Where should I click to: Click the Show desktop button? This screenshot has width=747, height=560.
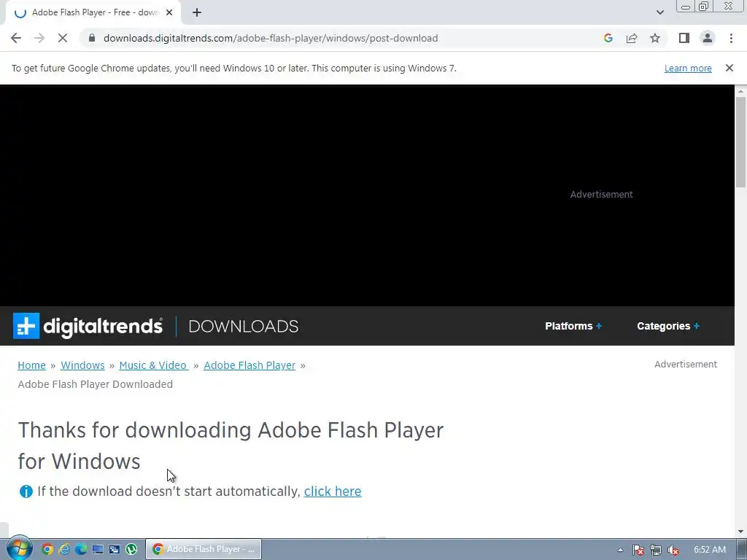point(742,549)
